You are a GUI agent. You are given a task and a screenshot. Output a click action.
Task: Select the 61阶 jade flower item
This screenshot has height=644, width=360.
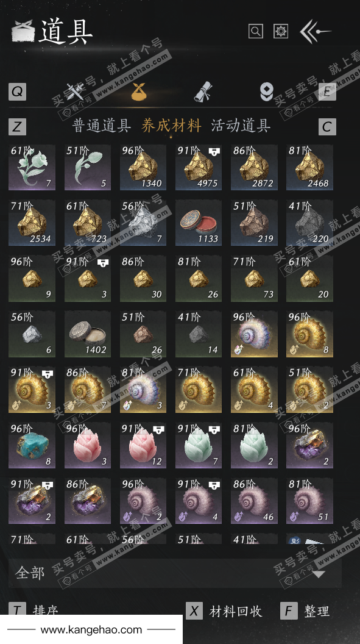[x=32, y=167]
